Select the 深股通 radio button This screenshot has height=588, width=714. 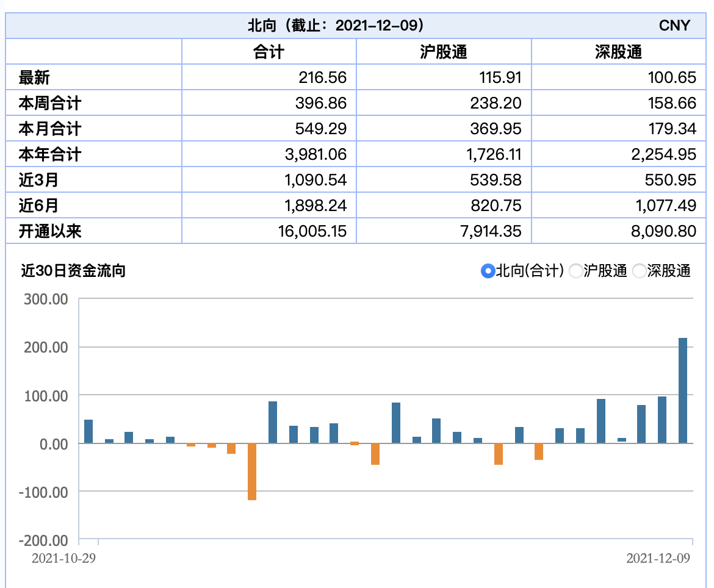click(640, 272)
